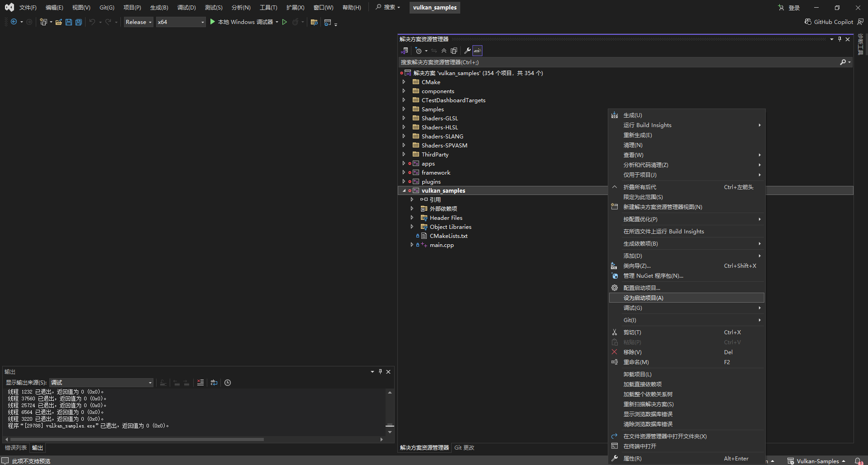Switch to the Git 更改 tab
The width and height of the screenshot is (868, 465).
(464, 448)
